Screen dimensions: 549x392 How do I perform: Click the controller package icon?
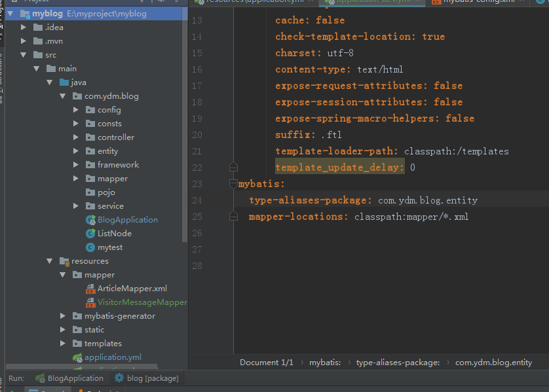(x=90, y=137)
